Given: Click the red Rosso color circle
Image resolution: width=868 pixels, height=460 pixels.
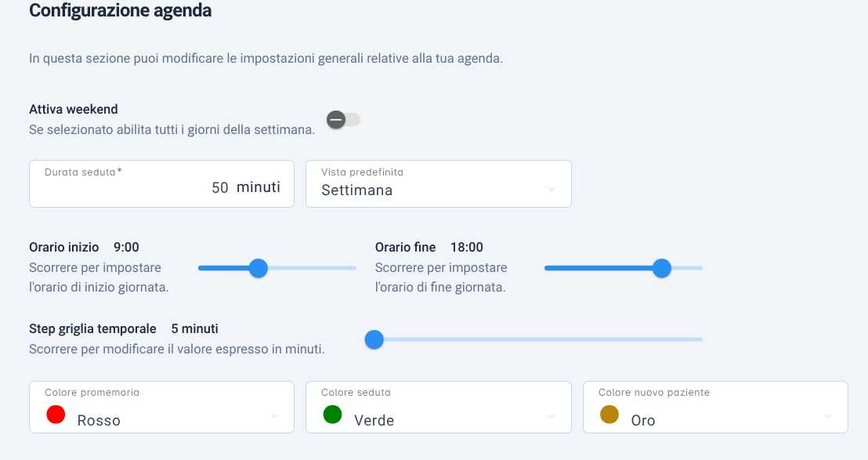Looking at the screenshot, I should tap(56, 415).
